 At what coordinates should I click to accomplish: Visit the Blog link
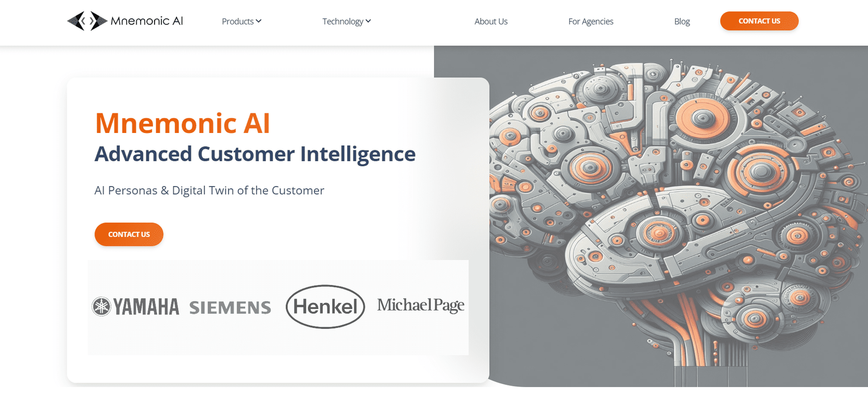(682, 21)
